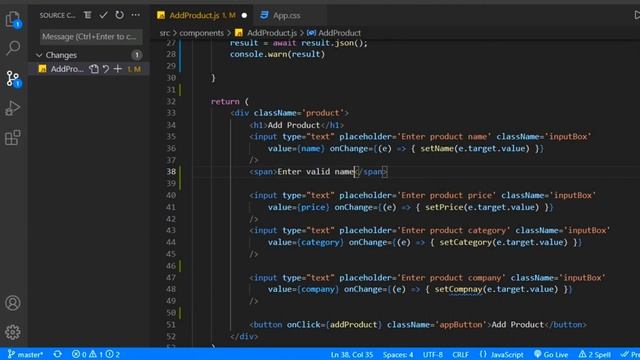This screenshot has width=640, height=360.
Task: Click the commit message input box
Action: click(x=91, y=36)
